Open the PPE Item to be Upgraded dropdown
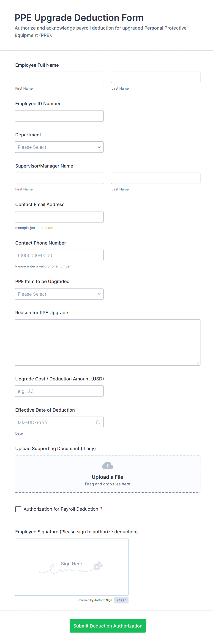213x644 pixels. [x=59, y=294]
